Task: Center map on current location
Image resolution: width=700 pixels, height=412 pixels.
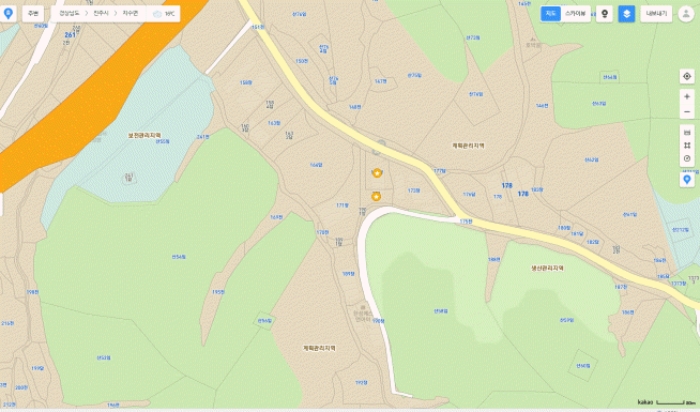Action: [x=687, y=76]
